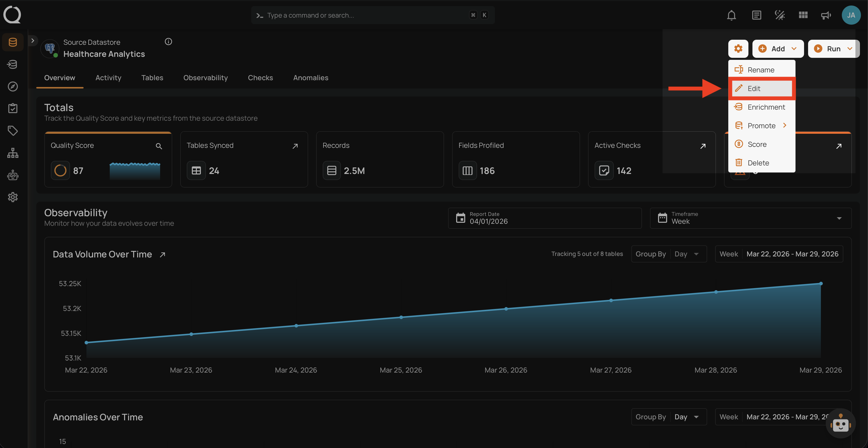This screenshot has width=868, height=448.
Task: Open the apps grid icon
Action: tap(803, 15)
